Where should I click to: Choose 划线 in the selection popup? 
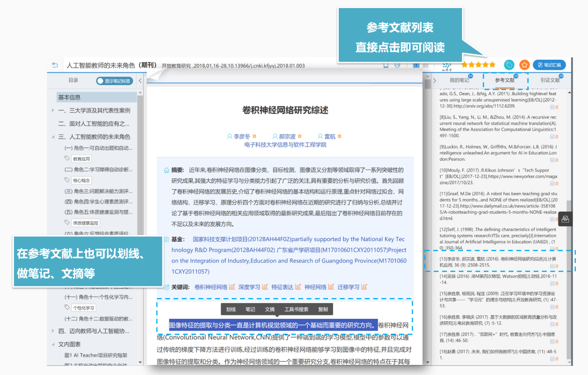pyautogui.click(x=231, y=309)
